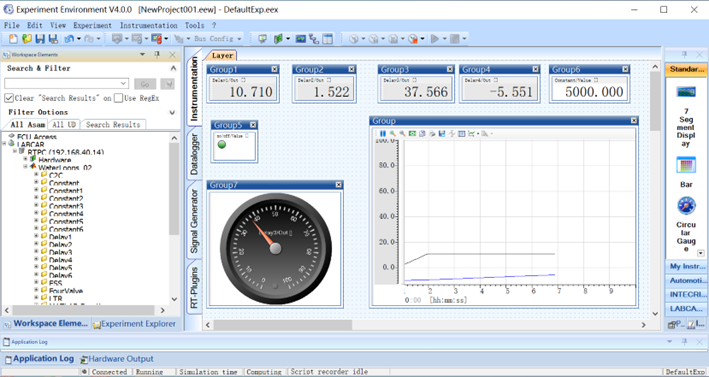Click the green fit-view icon in plot toolbar
The width and height of the screenshot is (709, 377).
(412, 133)
